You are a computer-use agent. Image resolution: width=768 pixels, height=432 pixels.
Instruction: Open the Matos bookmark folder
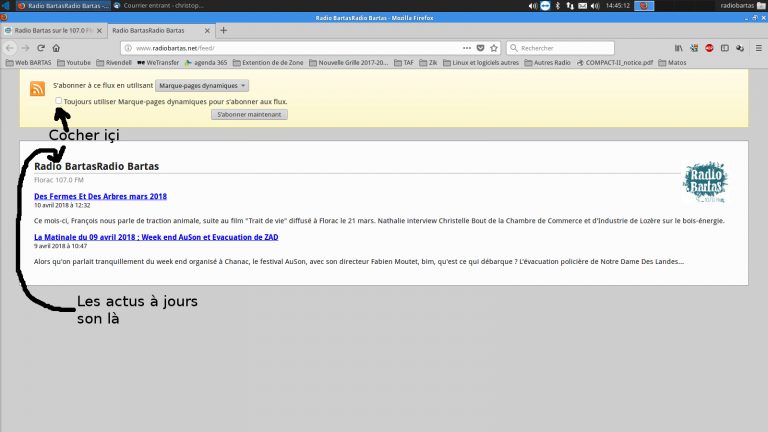(672, 63)
